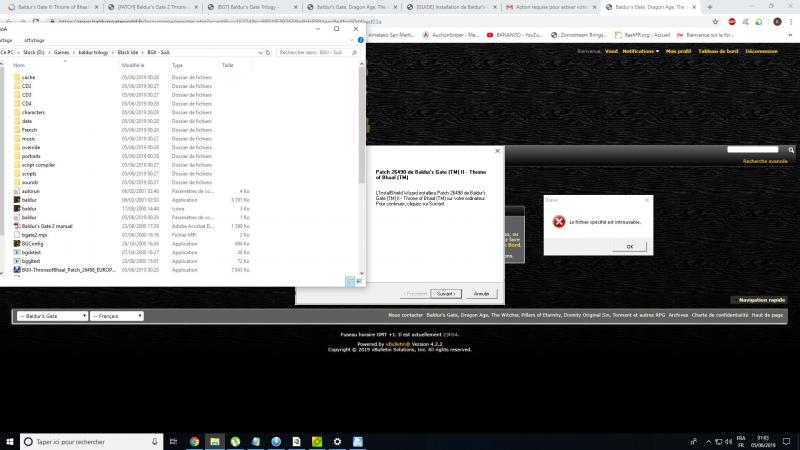This screenshot has height=450, width=800.
Task: Open Recherche avancée link
Action: pyautogui.click(x=765, y=161)
